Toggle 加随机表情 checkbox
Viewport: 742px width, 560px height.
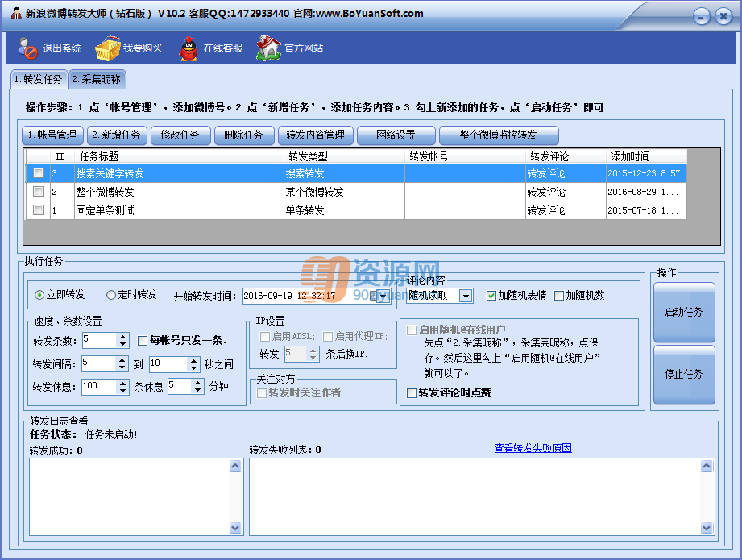pos(491,296)
